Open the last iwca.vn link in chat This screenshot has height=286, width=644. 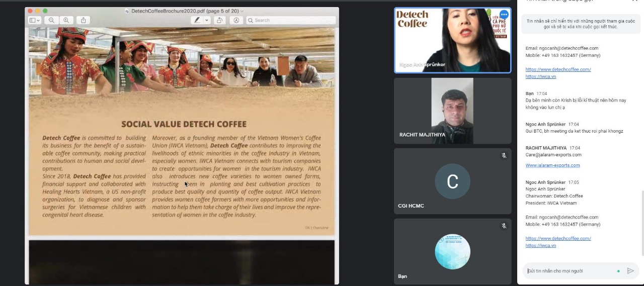[540, 245]
